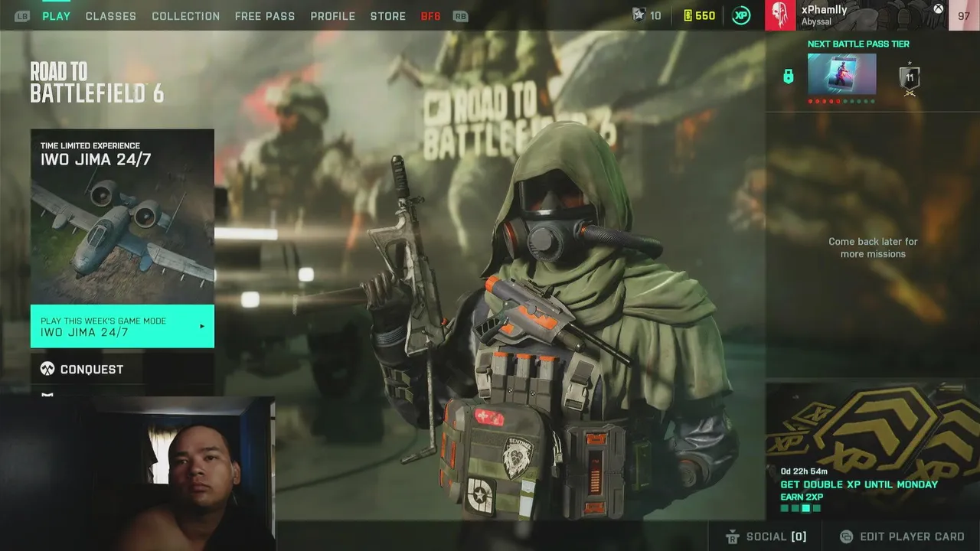Image resolution: width=980 pixels, height=551 pixels.
Task: Open the Iwo Jima 24/7 experience card
Action: pos(122,217)
